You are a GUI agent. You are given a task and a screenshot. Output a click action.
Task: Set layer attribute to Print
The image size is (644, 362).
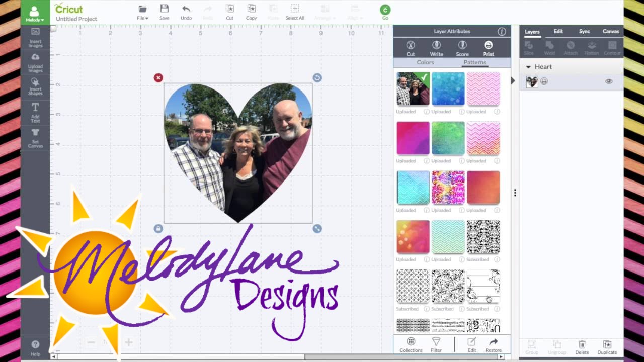point(488,49)
